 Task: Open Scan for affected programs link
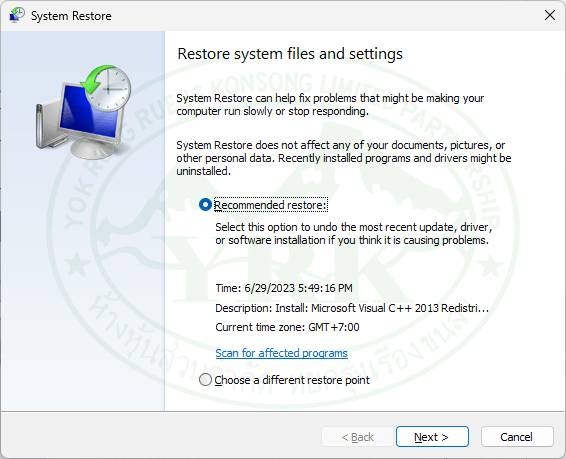click(x=282, y=353)
